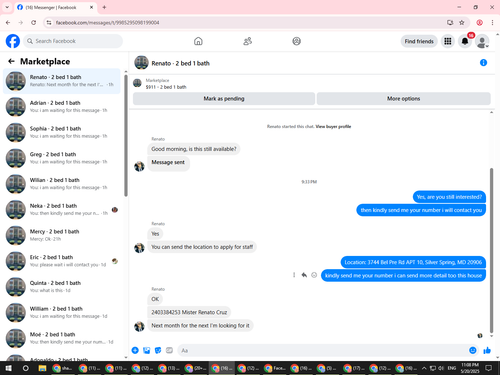
Task: Open the Facebook logo home link
Action: (x=13, y=41)
